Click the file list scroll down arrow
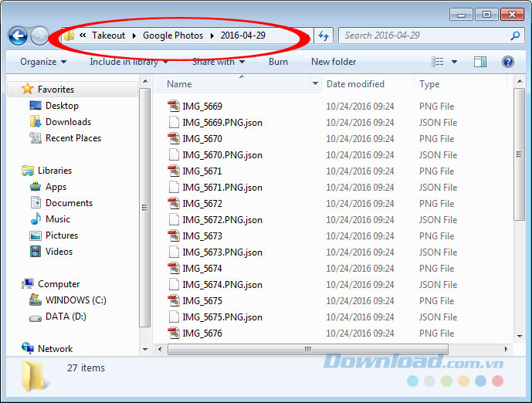 520,336
